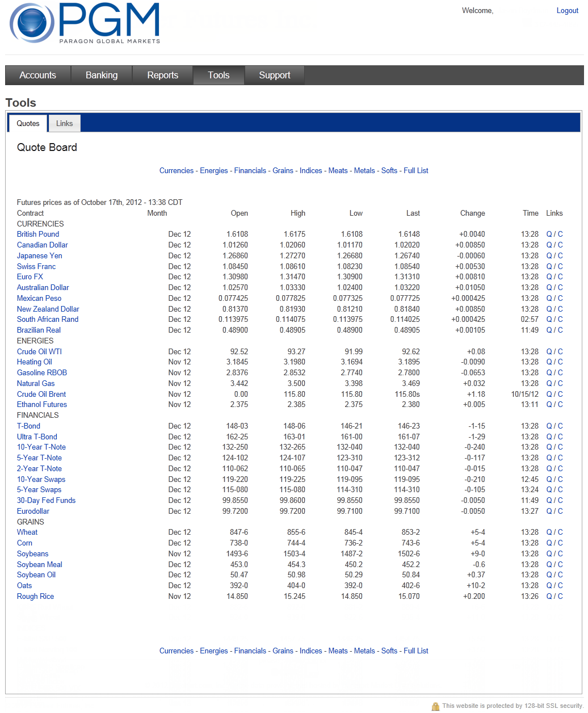Click the Crude Oil Brent time 10/15/12

(x=524, y=395)
